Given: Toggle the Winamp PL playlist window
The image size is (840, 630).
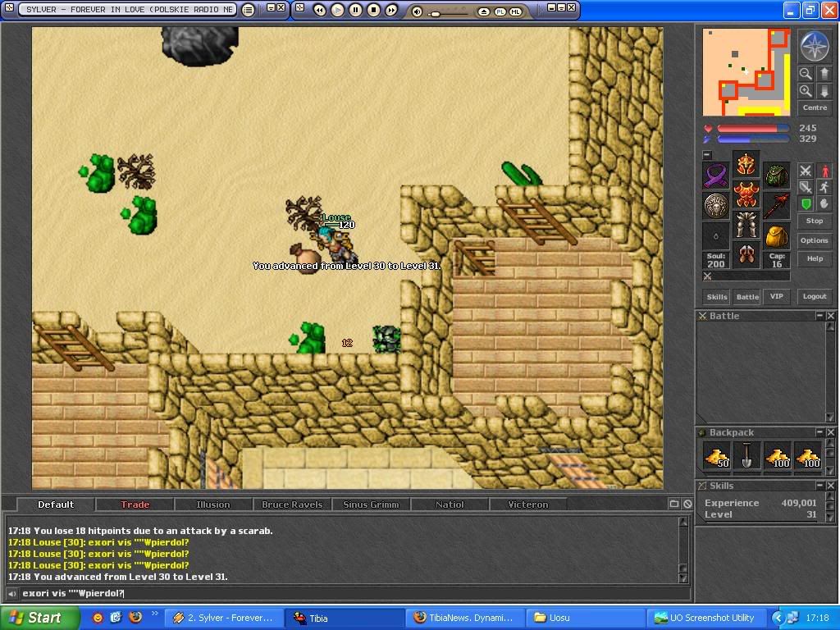Looking at the screenshot, I should click(x=500, y=11).
